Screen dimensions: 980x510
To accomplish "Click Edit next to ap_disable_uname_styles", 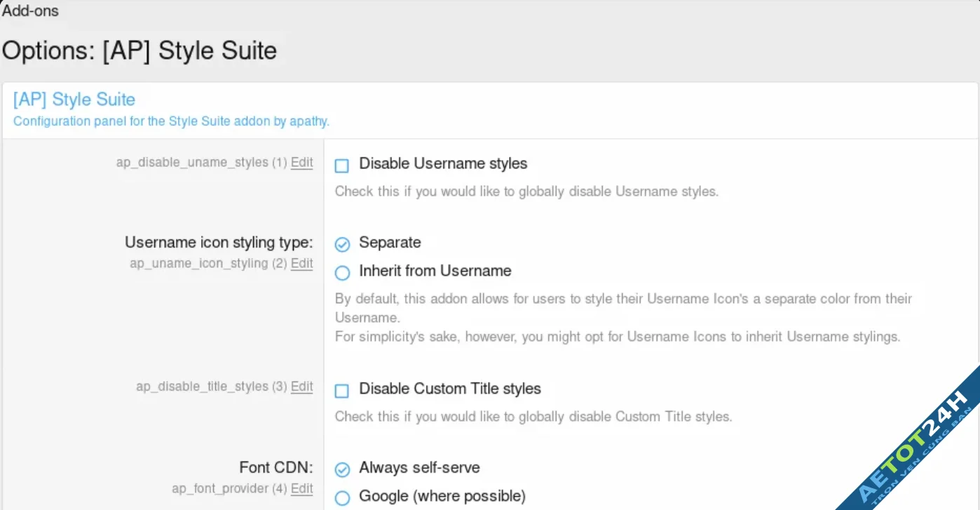I will [301, 163].
